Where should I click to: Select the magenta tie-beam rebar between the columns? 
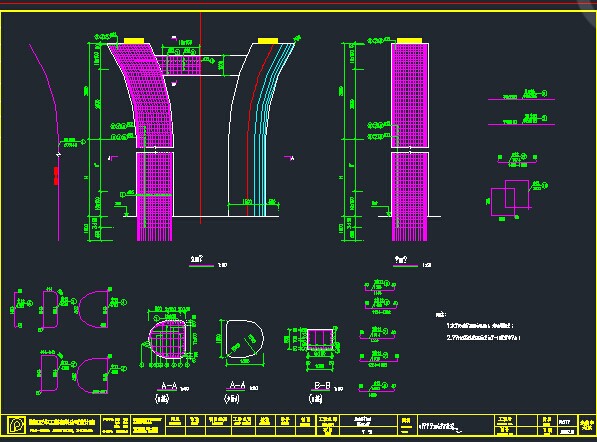point(178,65)
